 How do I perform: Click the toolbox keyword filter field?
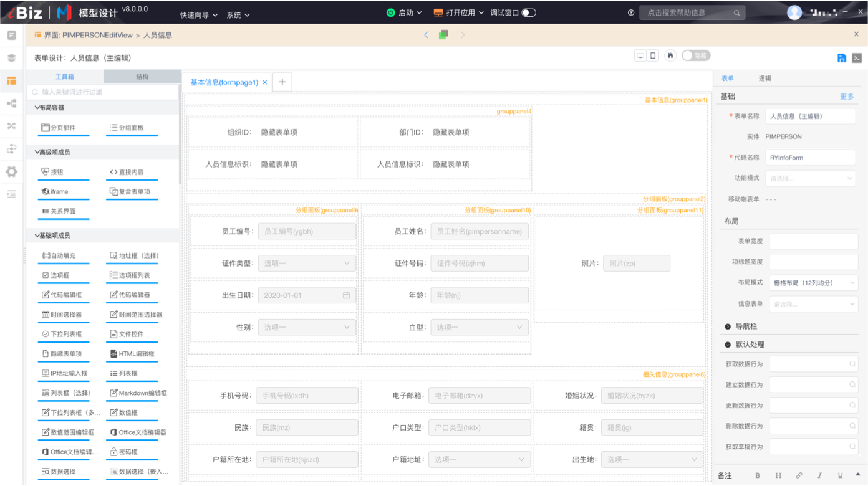103,92
